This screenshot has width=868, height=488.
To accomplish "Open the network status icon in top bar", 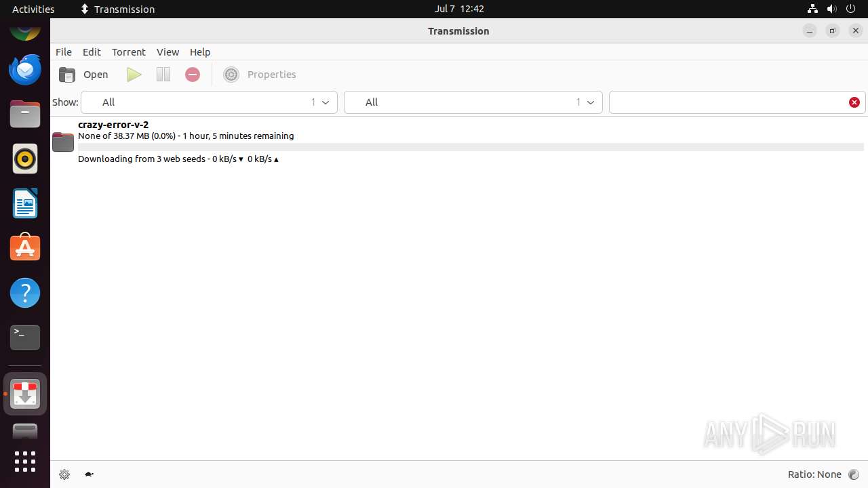I will click(x=812, y=9).
